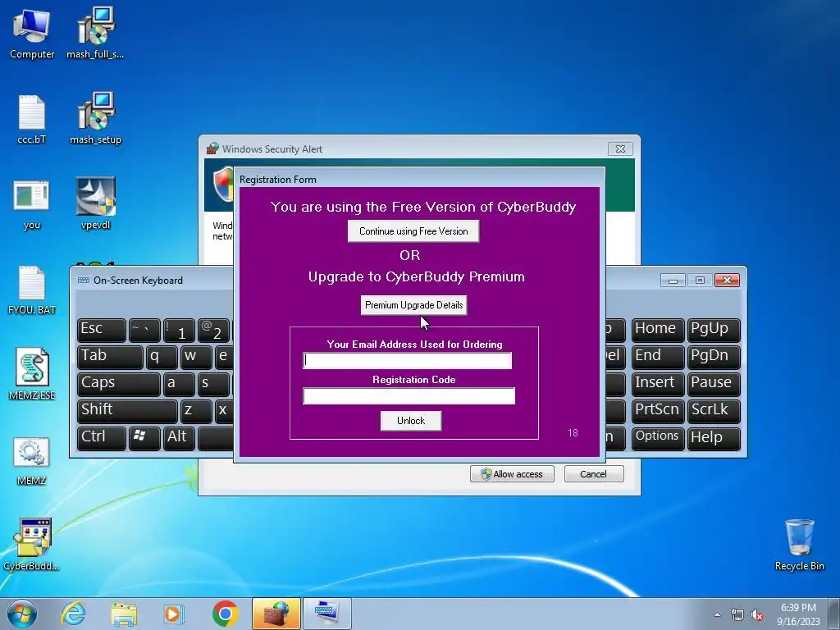Open the Computer desktop icon
Viewport: 840px width, 630px height.
pyautogui.click(x=32, y=33)
